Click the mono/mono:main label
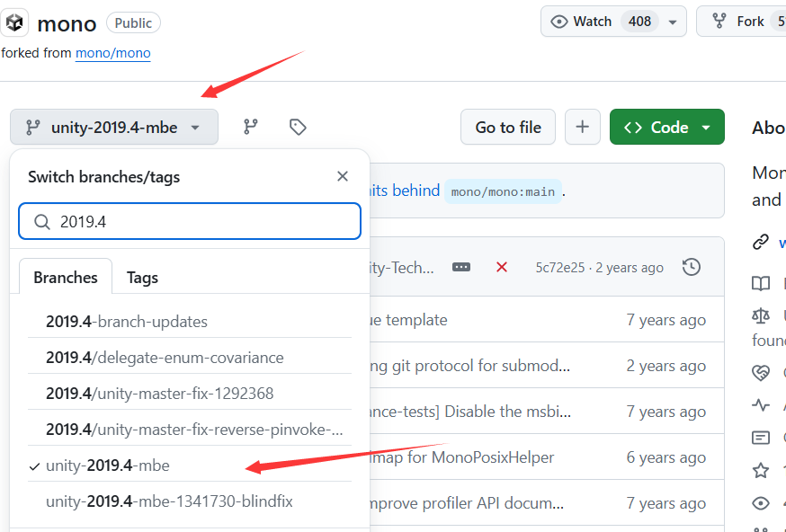Screen dimensions: 786x532 point(503,191)
